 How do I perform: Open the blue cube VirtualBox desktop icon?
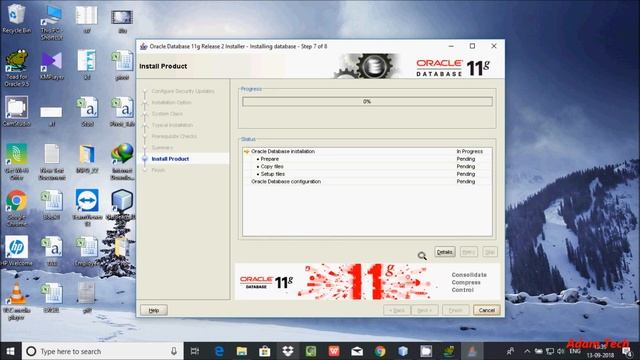coord(122,205)
